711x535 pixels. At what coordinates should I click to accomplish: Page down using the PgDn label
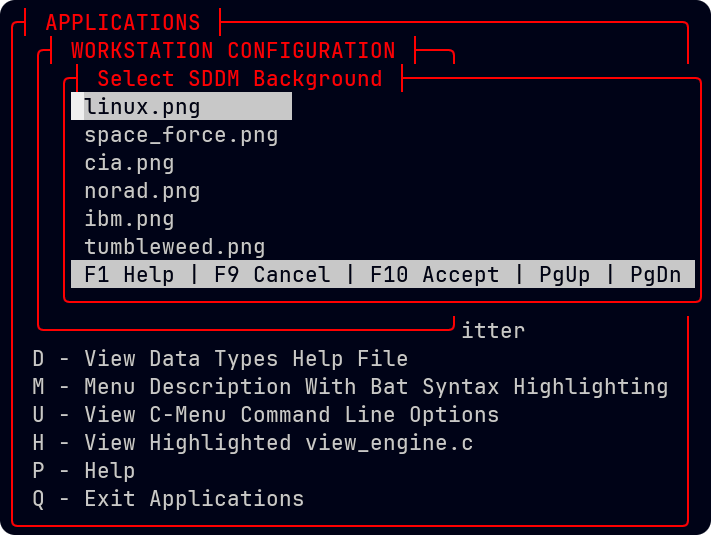coord(655,275)
